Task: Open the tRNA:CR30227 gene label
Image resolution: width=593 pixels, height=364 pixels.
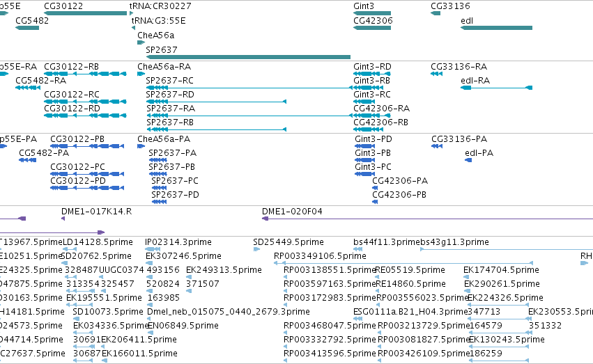Action: click(160, 6)
